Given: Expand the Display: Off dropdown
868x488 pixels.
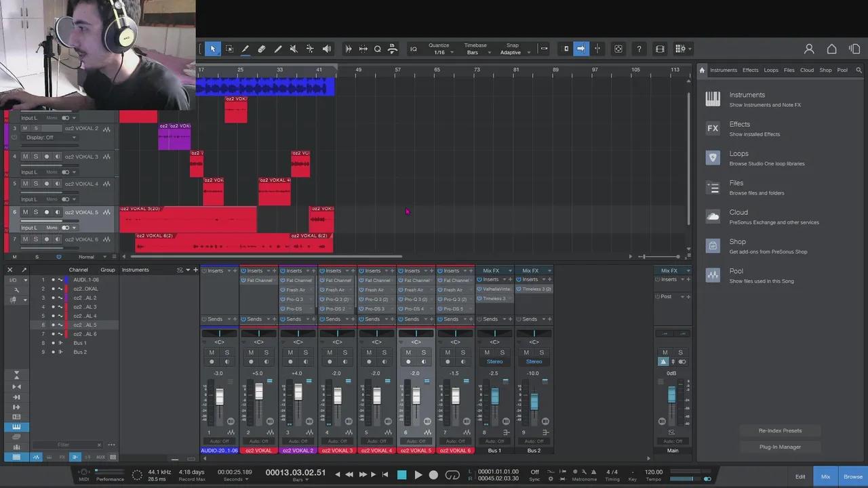Looking at the screenshot, I should 51,138.
